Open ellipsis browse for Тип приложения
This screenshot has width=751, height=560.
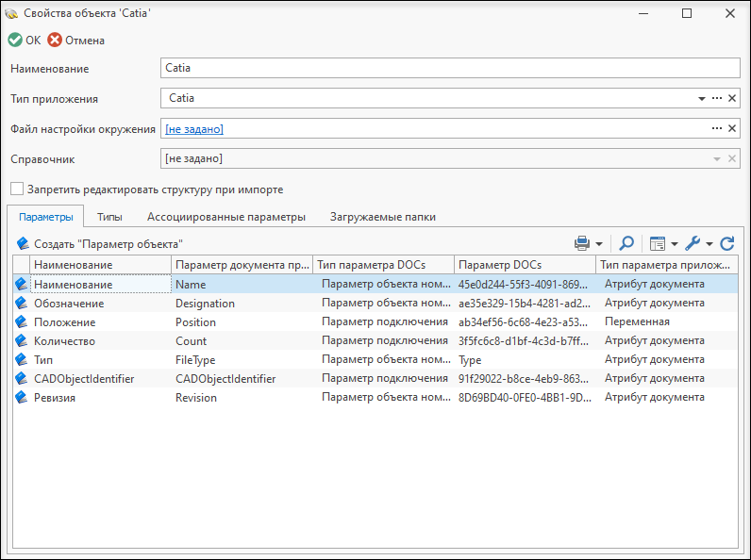[x=716, y=98]
